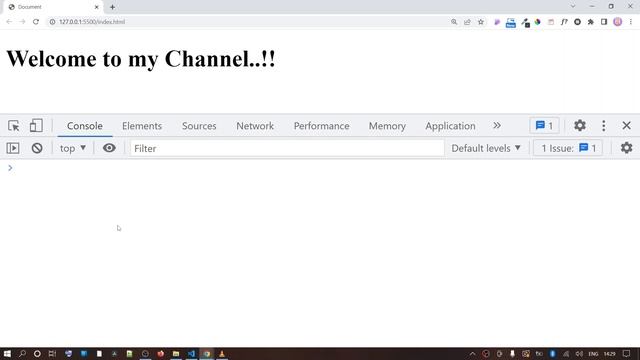Switch to the Console tab
The width and height of the screenshot is (640, 360).
click(x=84, y=126)
